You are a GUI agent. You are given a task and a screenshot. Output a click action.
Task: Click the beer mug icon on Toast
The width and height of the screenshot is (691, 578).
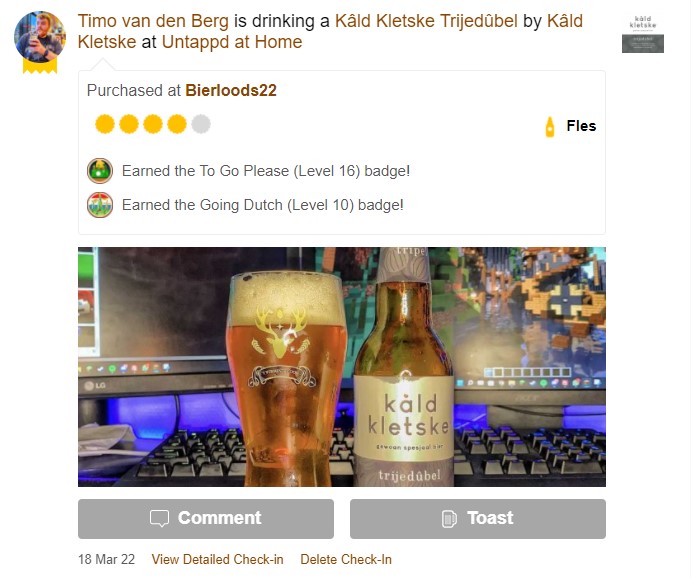tap(449, 519)
